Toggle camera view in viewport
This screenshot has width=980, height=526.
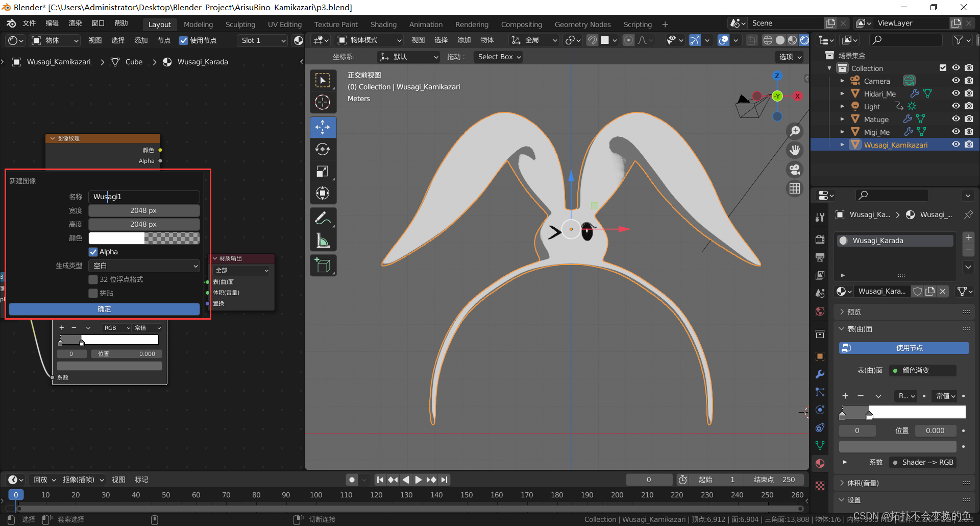pos(795,170)
